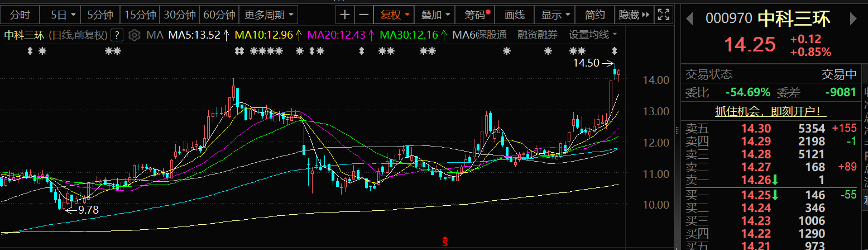This screenshot has width=868, height=250.
Task: Click the 委比 -54.69% value
Action: (747, 92)
